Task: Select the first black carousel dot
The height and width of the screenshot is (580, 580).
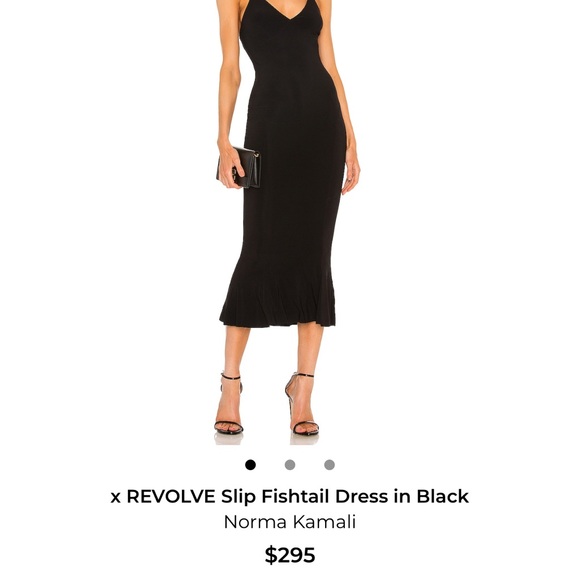Action: click(250, 465)
